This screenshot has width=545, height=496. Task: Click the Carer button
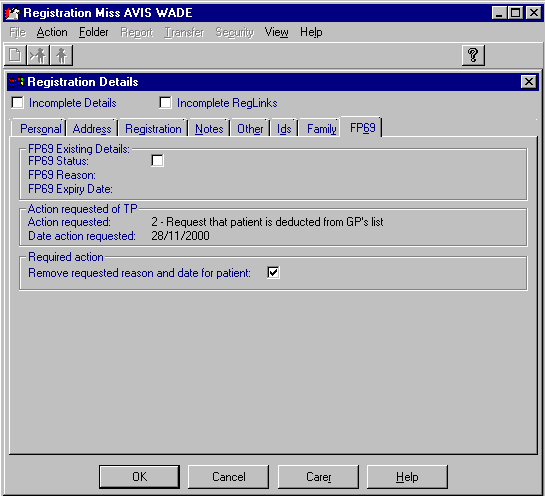coord(318,477)
